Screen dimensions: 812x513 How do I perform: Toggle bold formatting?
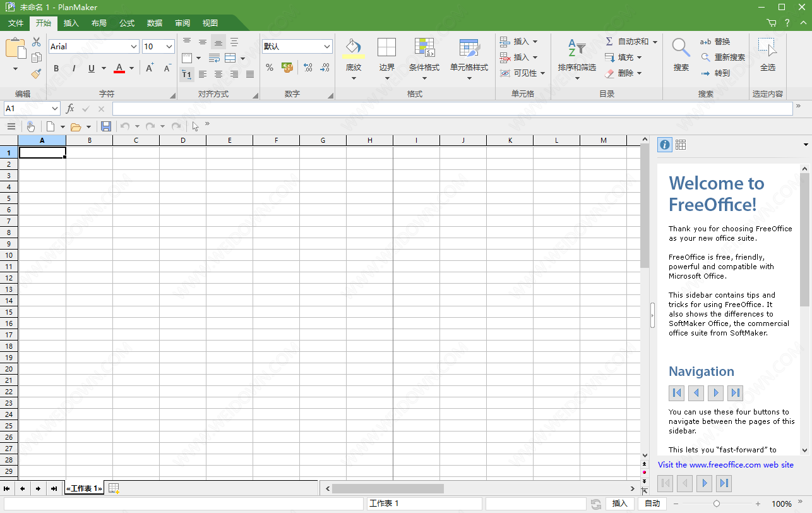[x=56, y=68]
